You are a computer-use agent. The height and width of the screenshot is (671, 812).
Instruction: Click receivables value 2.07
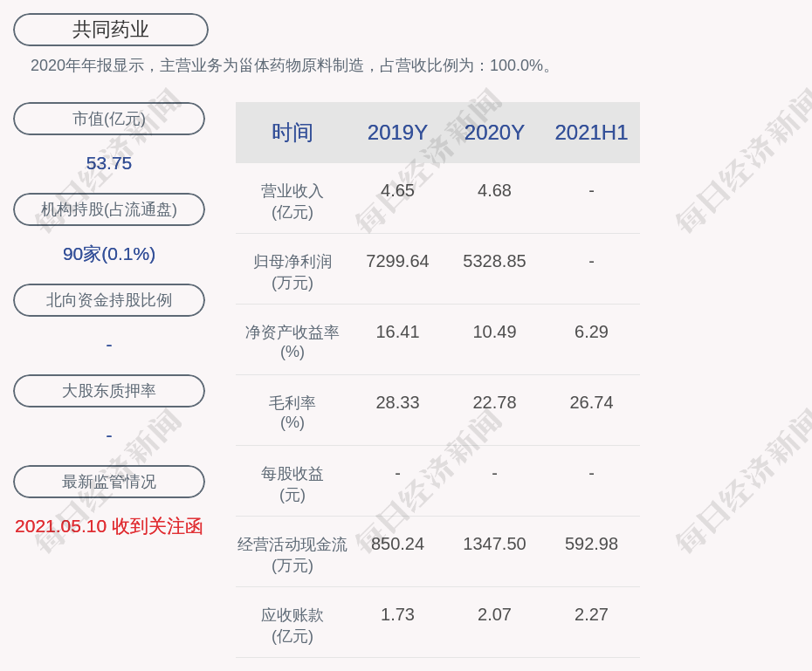click(x=494, y=614)
